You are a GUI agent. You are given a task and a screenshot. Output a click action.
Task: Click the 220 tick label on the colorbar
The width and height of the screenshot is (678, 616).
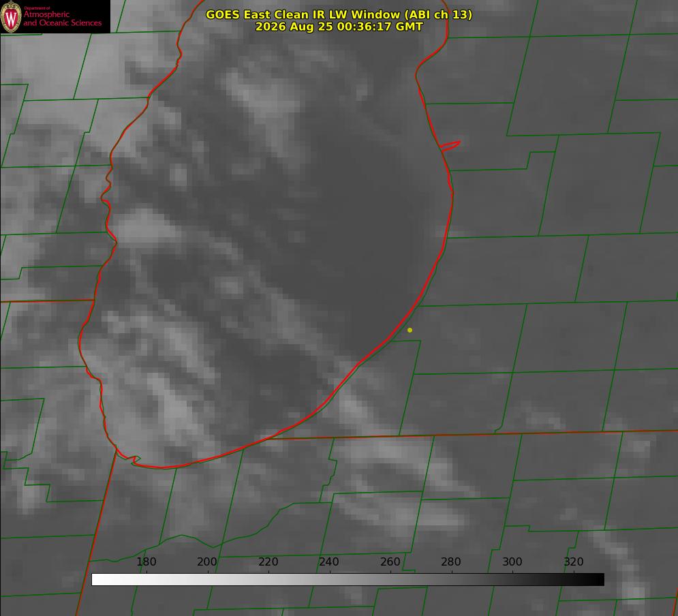pyautogui.click(x=268, y=561)
